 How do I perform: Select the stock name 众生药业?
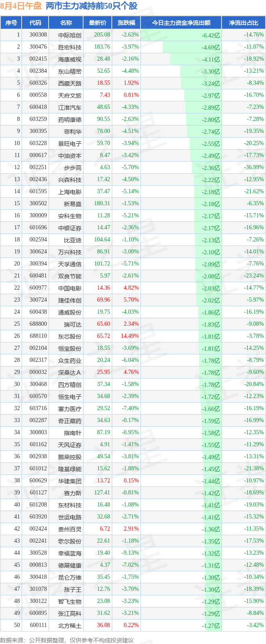pyautogui.click(x=70, y=360)
